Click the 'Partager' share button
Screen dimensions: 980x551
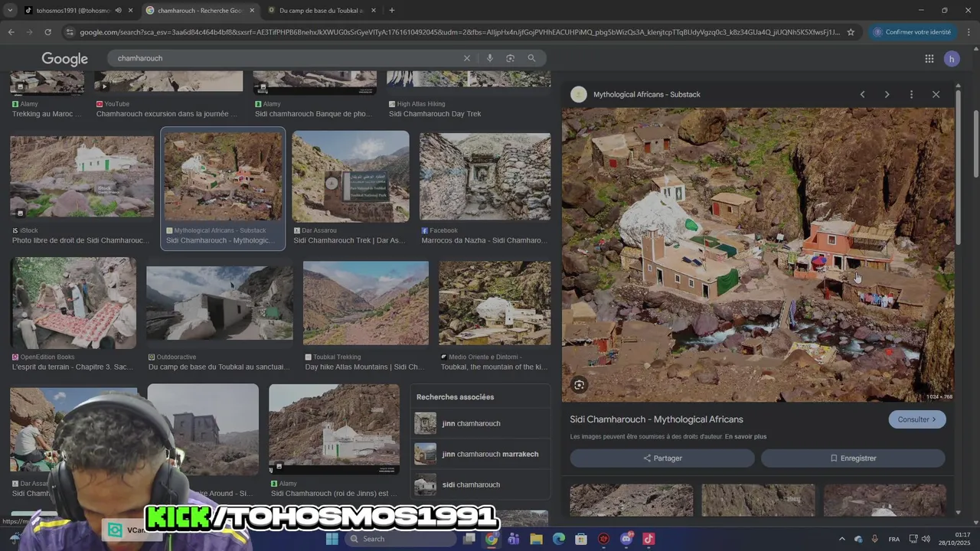[662, 458]
